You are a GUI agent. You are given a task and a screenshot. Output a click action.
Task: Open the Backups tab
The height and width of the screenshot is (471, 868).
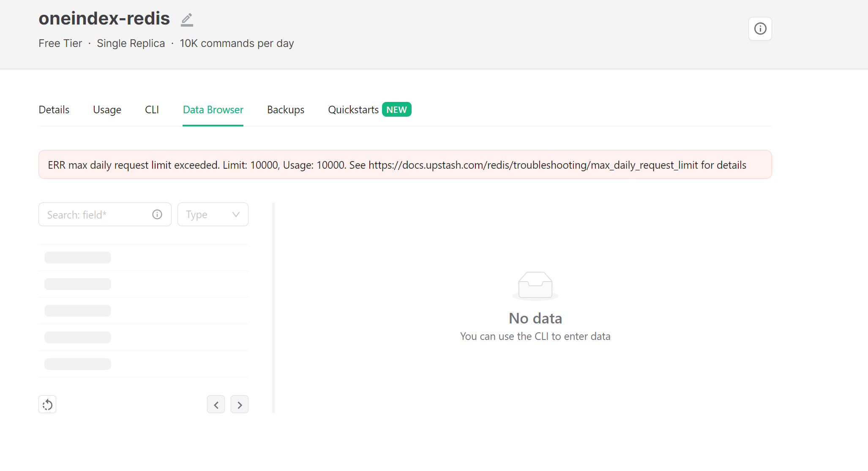[286, 110]
